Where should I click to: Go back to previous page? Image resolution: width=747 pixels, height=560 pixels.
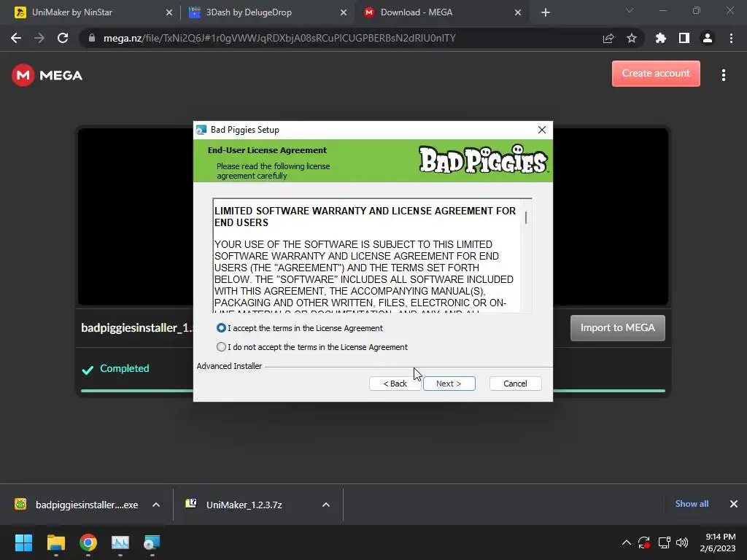coord(16,38)
